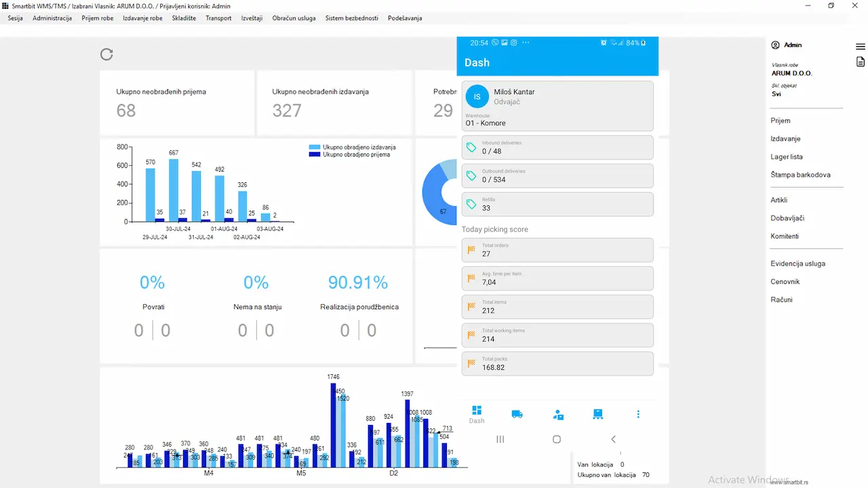The height and width of the screenshot is (488, 868).
Task: Open the Outbound deliveries card
Action: [x=557, y=176]
